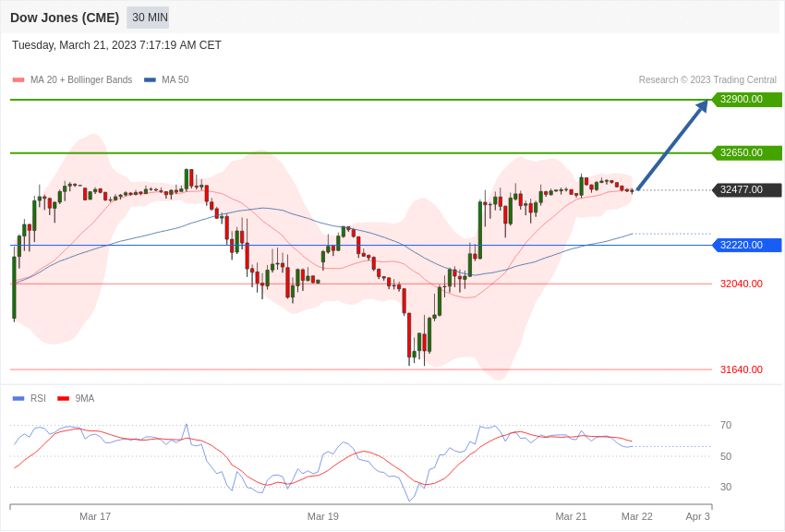Click the 32220.00 pivot price tag
The width and height of the screenshot is (785, 532).
(x=747, y=245)
